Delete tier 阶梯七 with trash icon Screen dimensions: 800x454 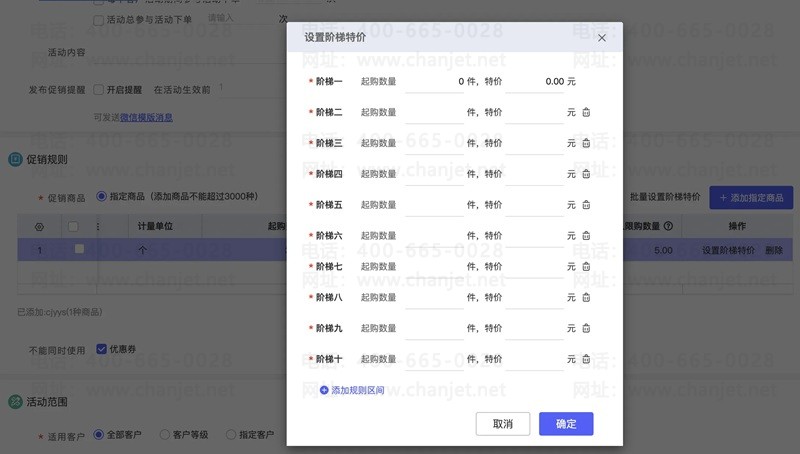coord(586,266)
